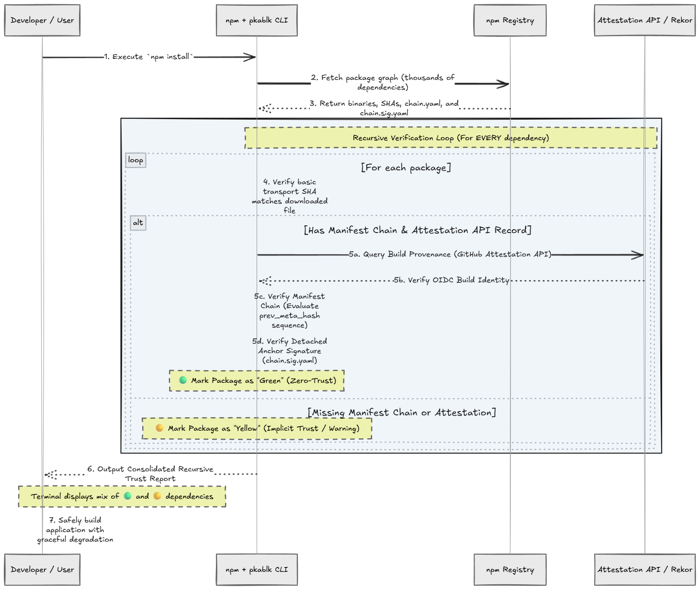This screenshot has height=590, width=700.
Task: Click the bottom npm Registry participant box
Action: 510,569
